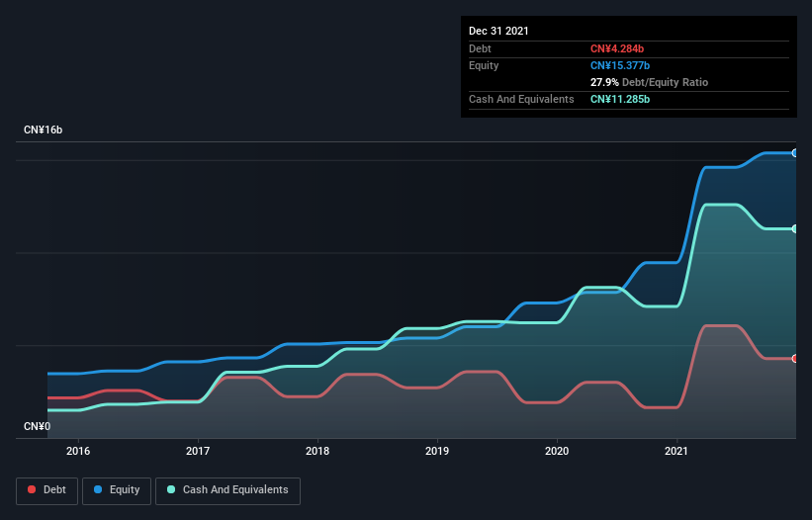
Task: Click the Cash value CN¥11.285b
Action: click(620, 99)
